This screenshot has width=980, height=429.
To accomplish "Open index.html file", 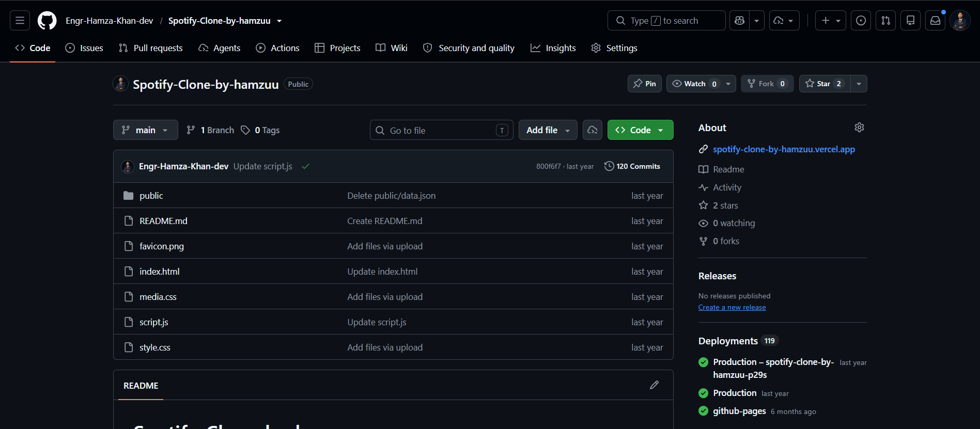I will (x=160, y=272).
